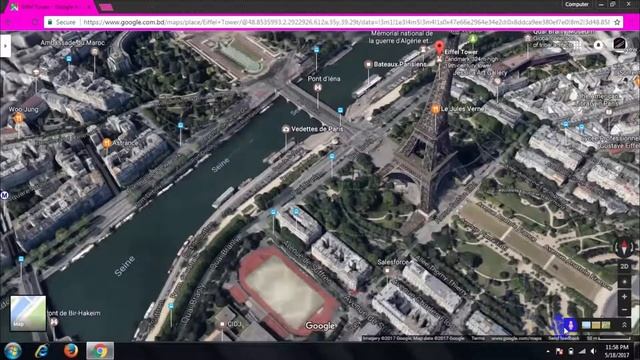Reload the page button
The width and height of the screenshot is (640, 360).
(36, 22)
